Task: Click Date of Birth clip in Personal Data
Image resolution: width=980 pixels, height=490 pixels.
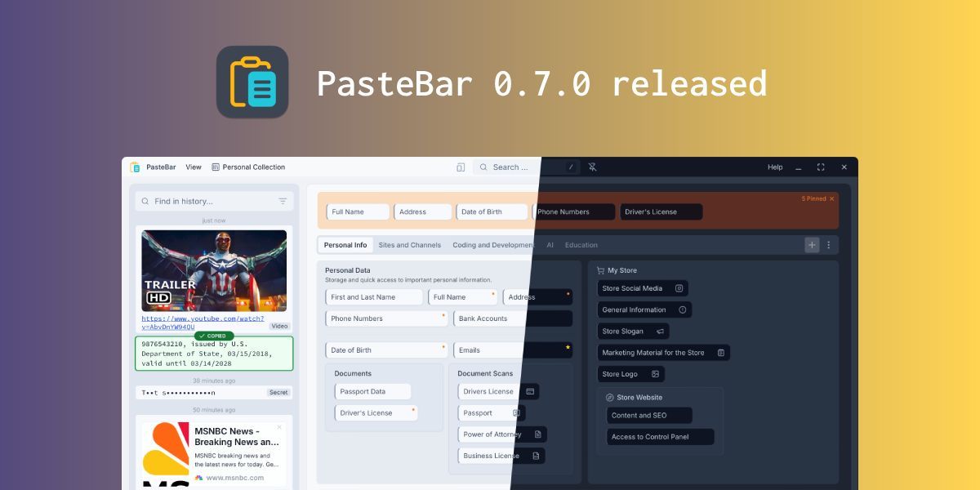Action: (386, 350)
